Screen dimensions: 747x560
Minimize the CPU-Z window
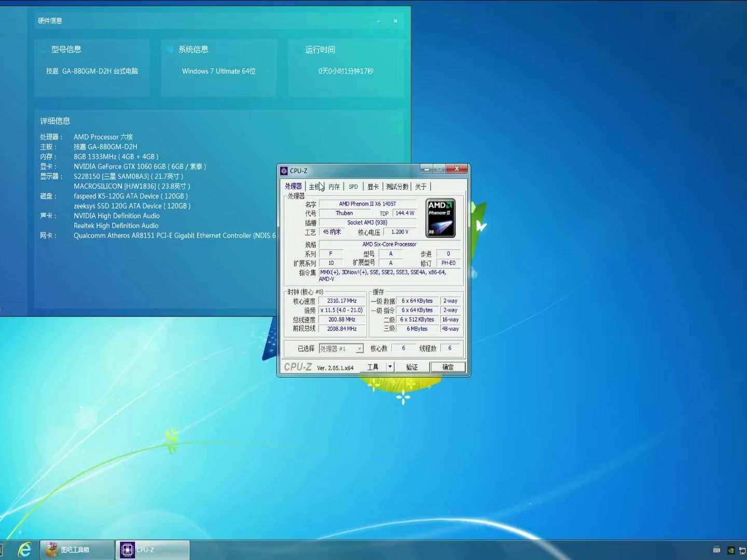pyautogui.click(x=427, y=169)
